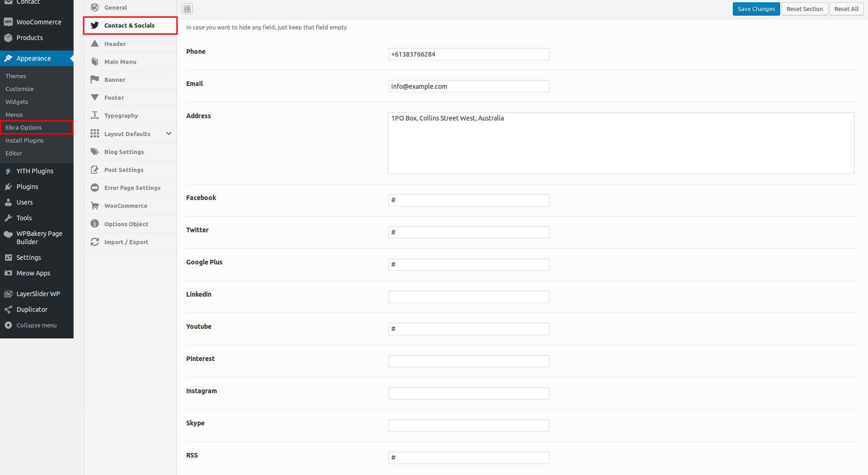
Task: Switch to the Typography section
Action: tap(131, 115)
